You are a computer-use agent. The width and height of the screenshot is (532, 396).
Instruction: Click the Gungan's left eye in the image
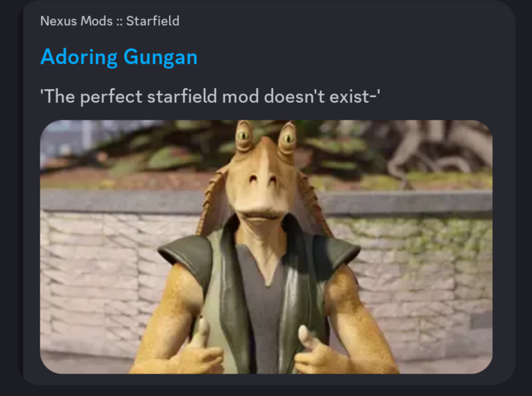pyautogui.click(x=243, y=136)
